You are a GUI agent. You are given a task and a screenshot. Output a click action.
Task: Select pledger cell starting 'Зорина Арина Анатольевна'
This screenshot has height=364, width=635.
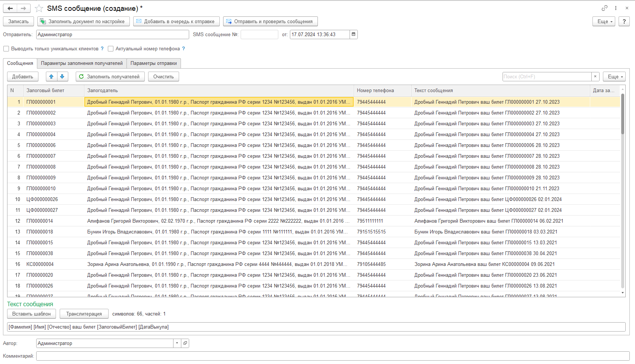click(219, 264)
